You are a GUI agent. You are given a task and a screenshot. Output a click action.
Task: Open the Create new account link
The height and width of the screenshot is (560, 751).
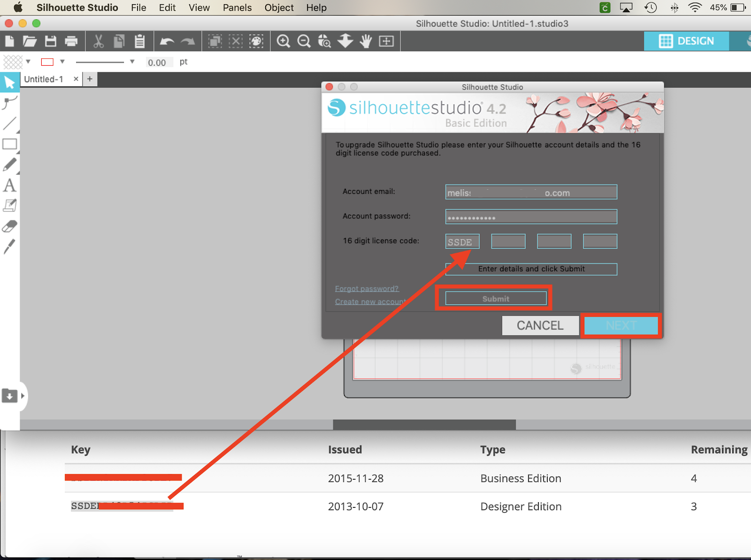370,301
